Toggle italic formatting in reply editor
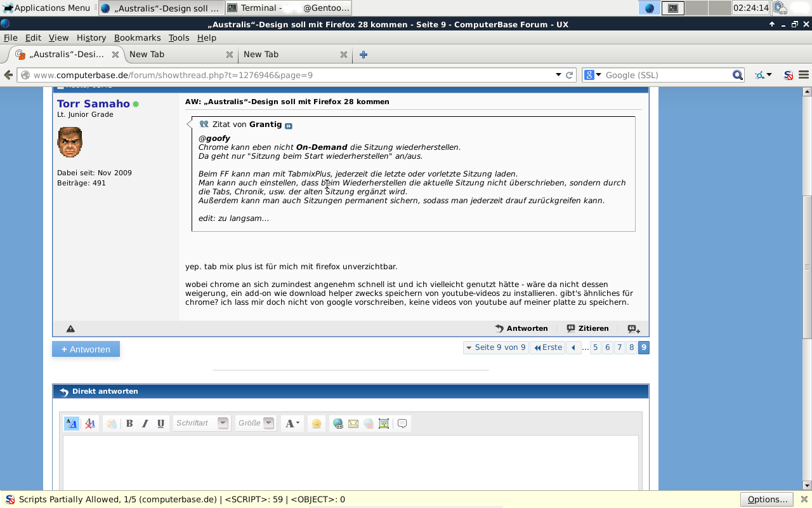This screenshot has width=812, height=508. [x=145, y=424]
